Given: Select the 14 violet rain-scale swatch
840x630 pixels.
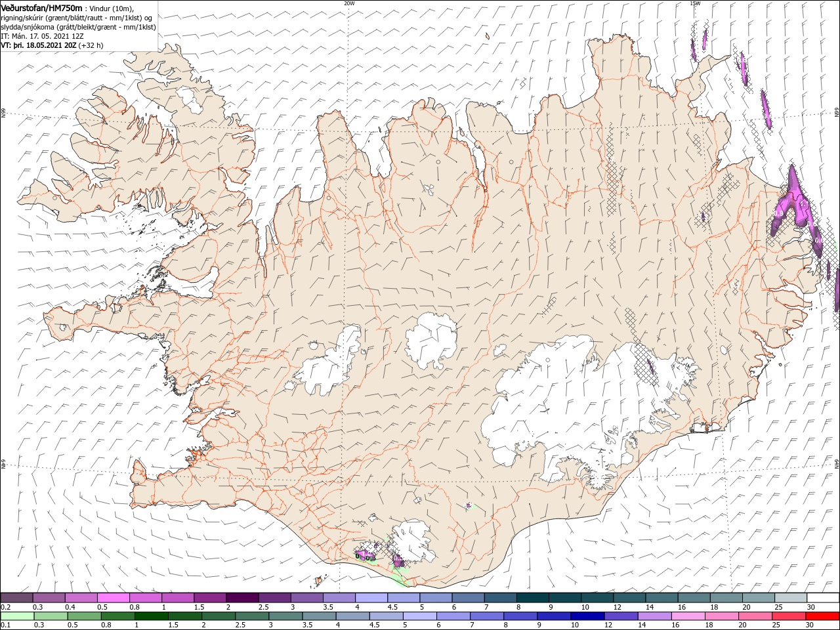Looking at the screenshot, I should (x=654, y=616).
